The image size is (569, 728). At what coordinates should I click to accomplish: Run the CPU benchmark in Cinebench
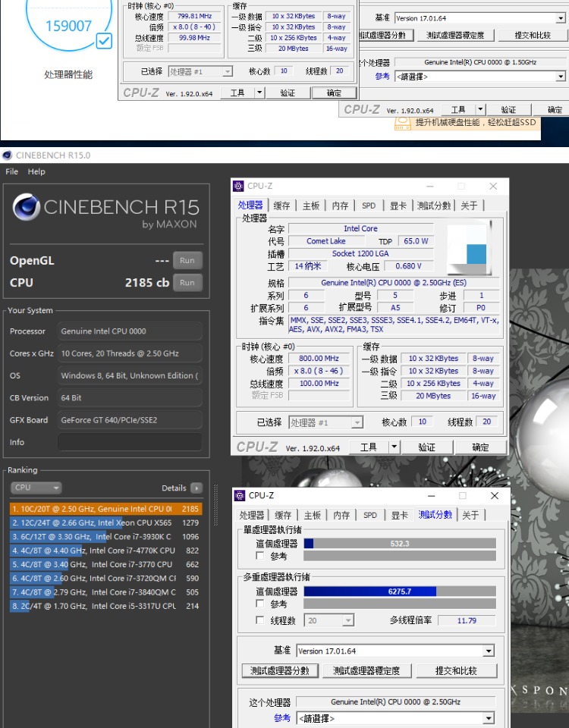tap(187, 282)
